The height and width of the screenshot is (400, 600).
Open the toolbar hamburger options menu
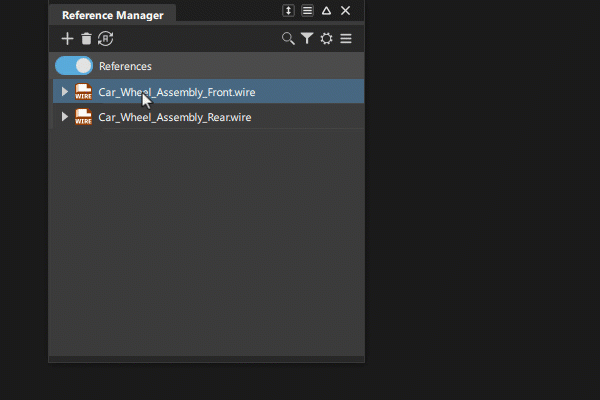coord(345,39)
